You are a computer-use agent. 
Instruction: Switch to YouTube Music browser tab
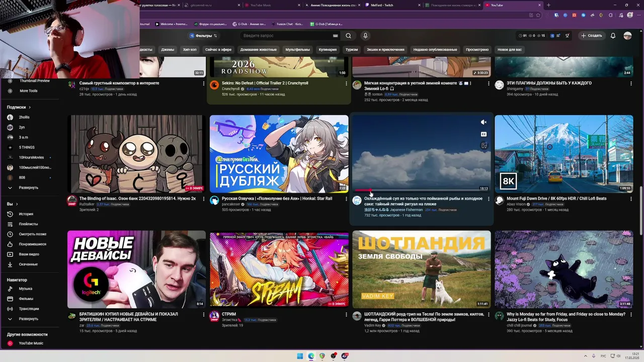pyautogui.click(x=272, y=5)
